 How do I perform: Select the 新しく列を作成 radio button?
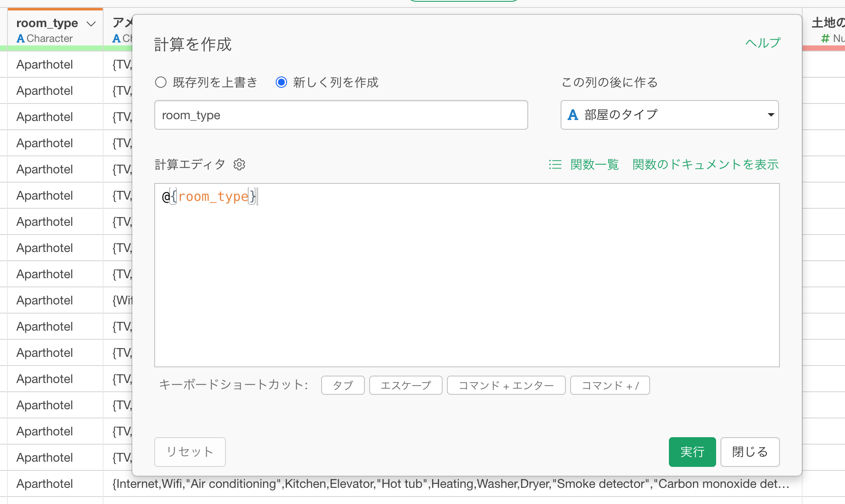pos(281,82)
